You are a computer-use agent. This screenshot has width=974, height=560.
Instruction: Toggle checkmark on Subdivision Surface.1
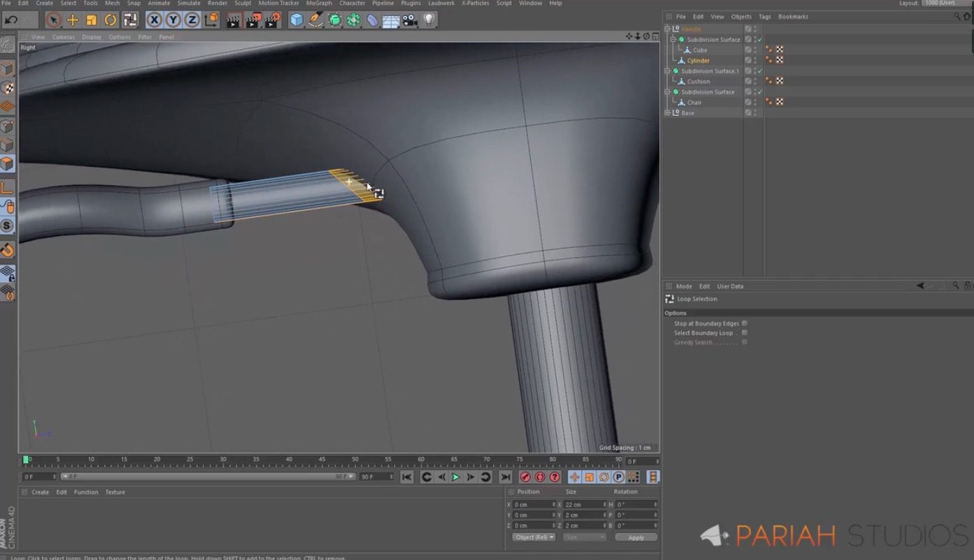(x=759, y=71)
